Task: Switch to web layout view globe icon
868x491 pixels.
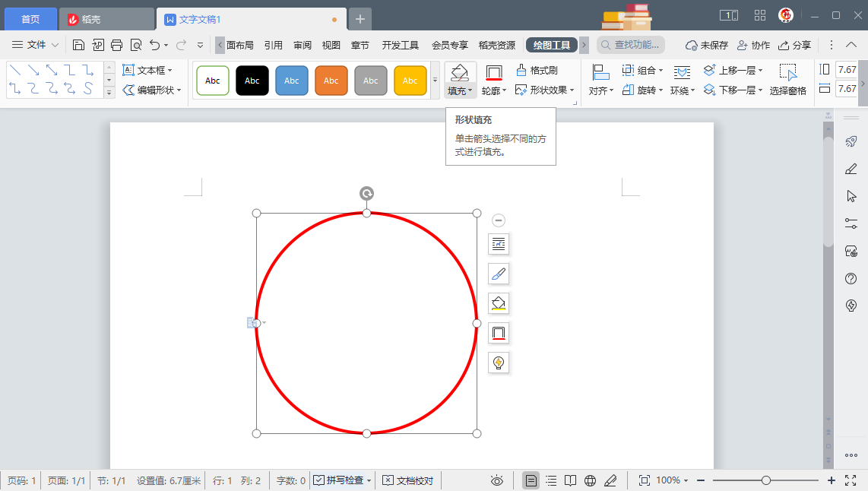Action: tap(591, 480)
